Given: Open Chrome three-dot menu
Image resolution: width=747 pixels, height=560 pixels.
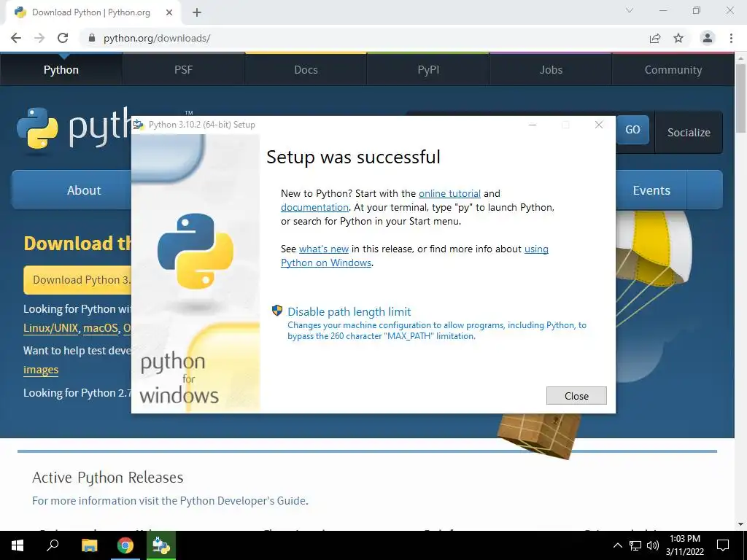Looking at the screenshot, I should [731, 38].
